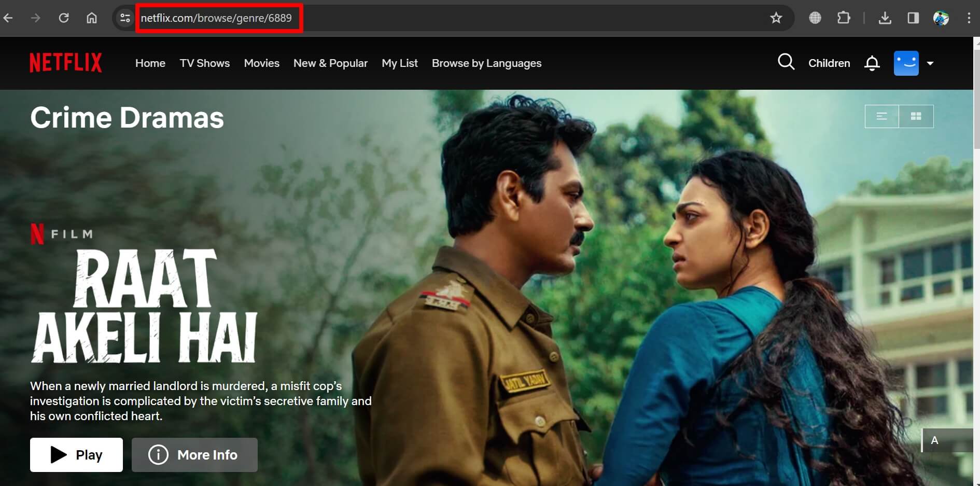Go back to the previous page
The image size is (980, 486).
(8, 18)
